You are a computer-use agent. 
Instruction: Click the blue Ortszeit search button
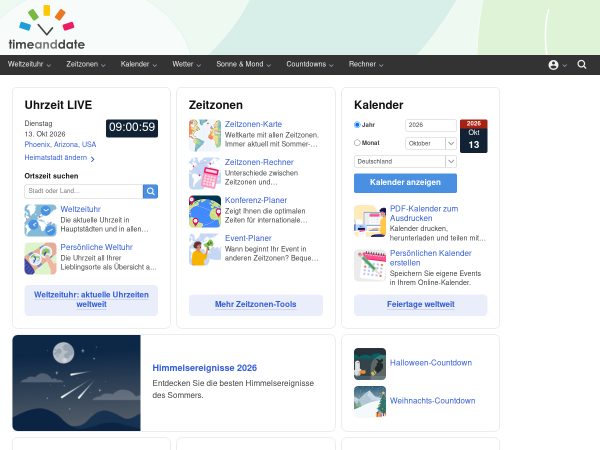(150, 191)
